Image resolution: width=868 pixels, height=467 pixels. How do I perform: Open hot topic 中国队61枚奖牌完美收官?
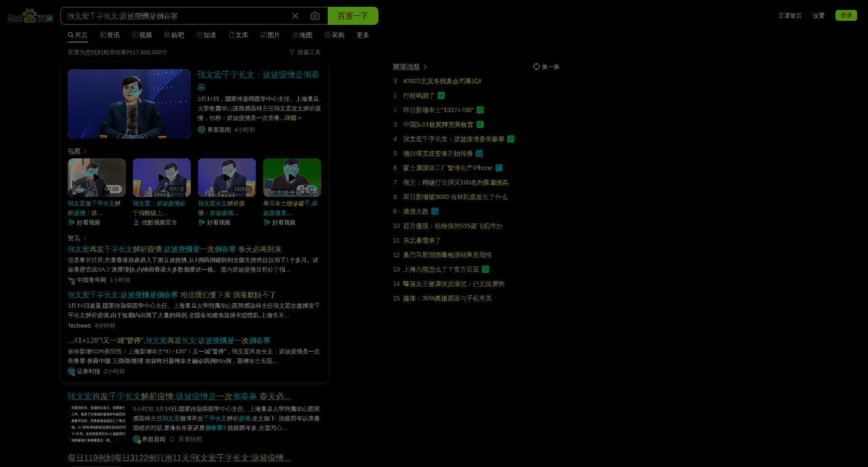pyautogui.click(x=439, y=124)
